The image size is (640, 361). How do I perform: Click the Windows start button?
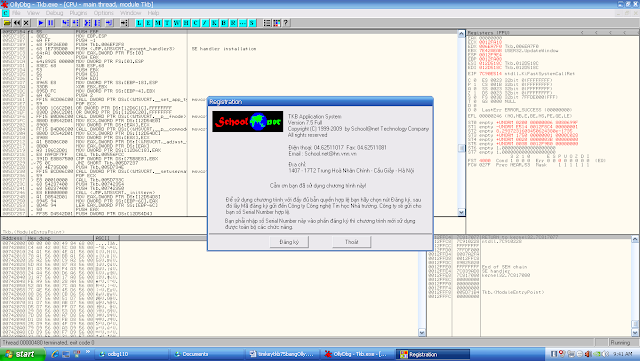[22, 354]
